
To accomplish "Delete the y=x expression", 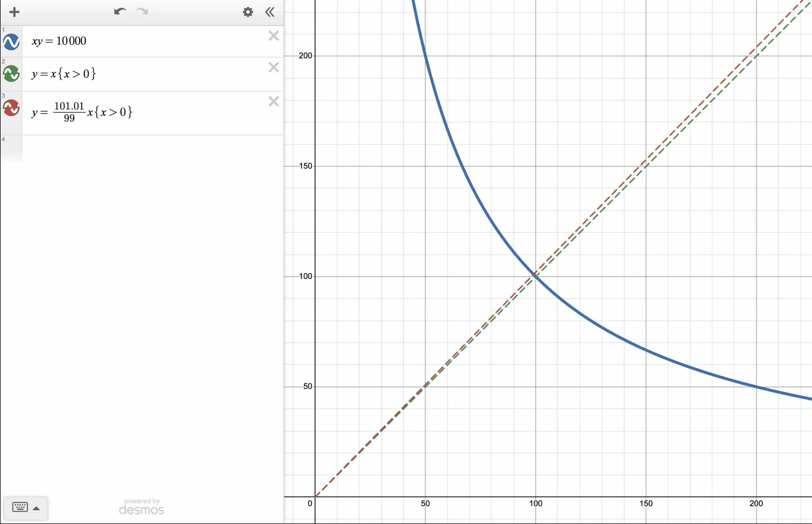I will click(273, 67).
